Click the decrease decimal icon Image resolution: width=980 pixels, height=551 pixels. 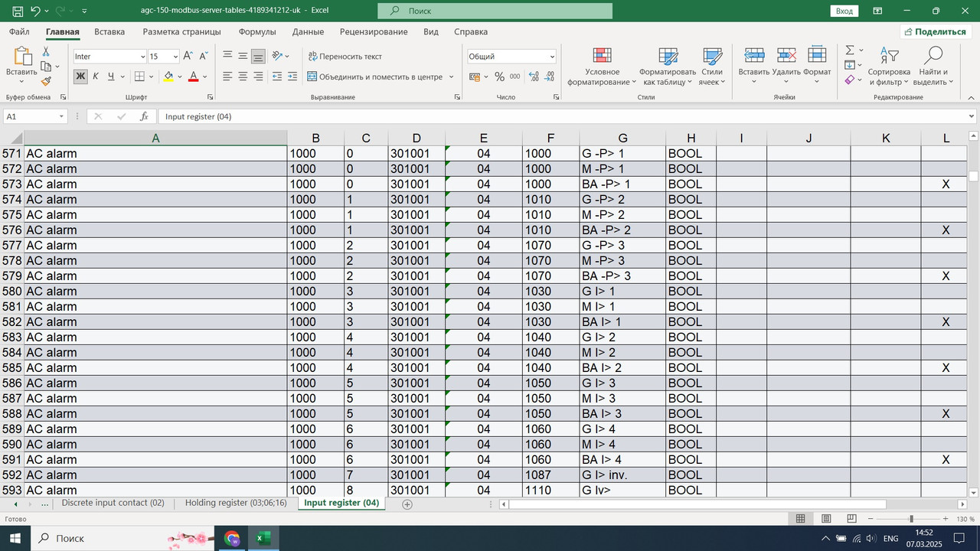point(550,77)
